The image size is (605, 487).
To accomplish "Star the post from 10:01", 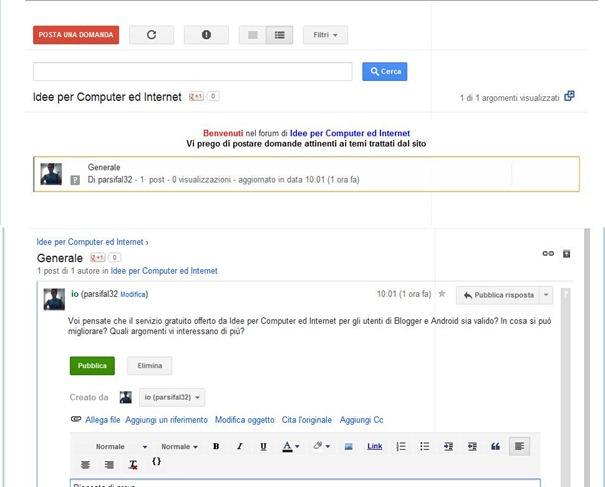I will tap(442, 294).
